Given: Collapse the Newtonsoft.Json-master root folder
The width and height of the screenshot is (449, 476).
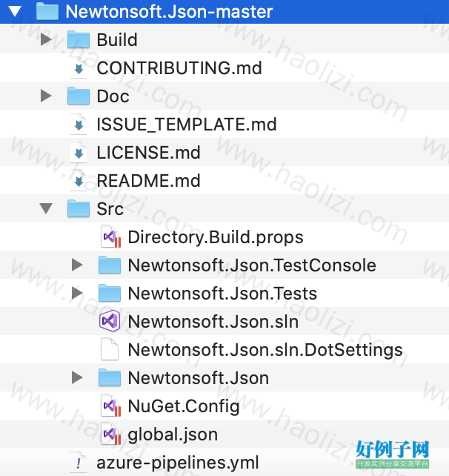Looking at the screenshot, I should tap(15, 12).
